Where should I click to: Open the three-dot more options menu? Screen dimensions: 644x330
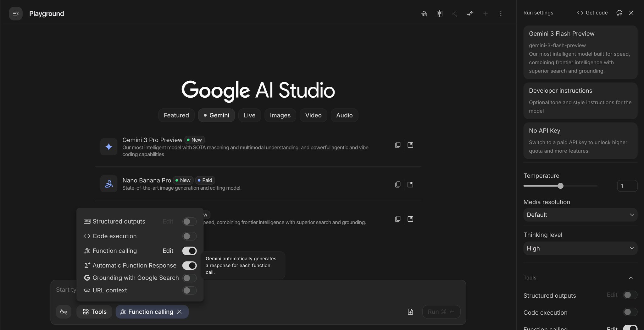pyautogui.click(x=501, y=14)
